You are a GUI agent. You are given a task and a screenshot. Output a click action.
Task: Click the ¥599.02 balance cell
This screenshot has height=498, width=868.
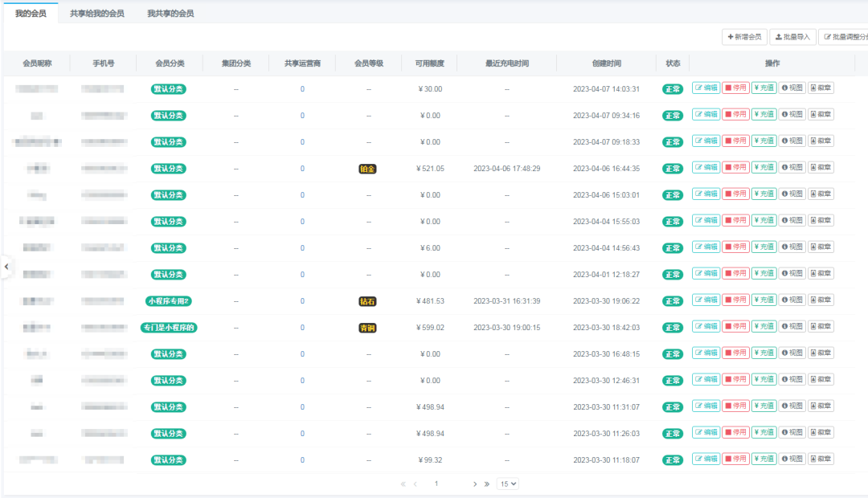click(430, 329)
